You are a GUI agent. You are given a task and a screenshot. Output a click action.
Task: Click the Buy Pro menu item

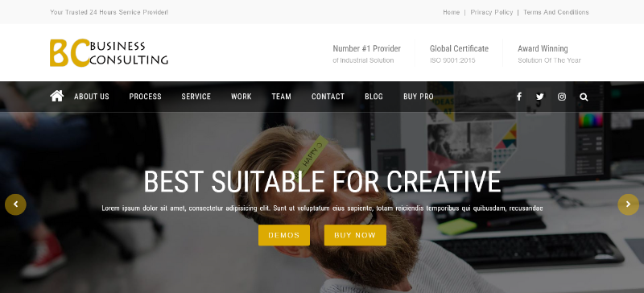point(419,97)
